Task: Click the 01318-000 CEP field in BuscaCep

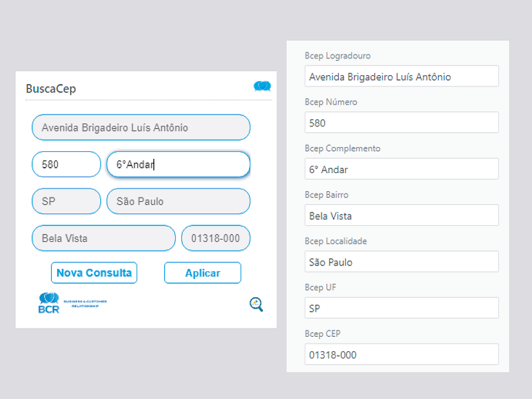Action: coord(216,238)
